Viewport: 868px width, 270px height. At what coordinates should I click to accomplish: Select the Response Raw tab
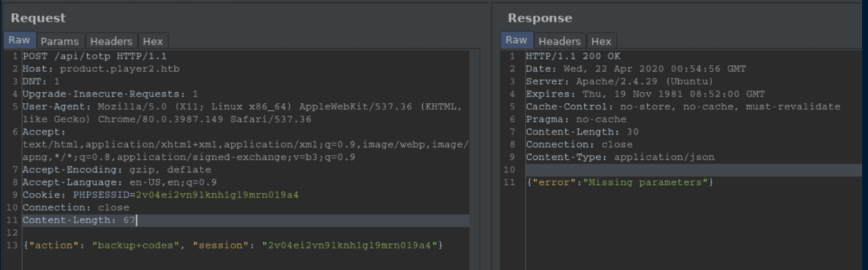(516, 40)
